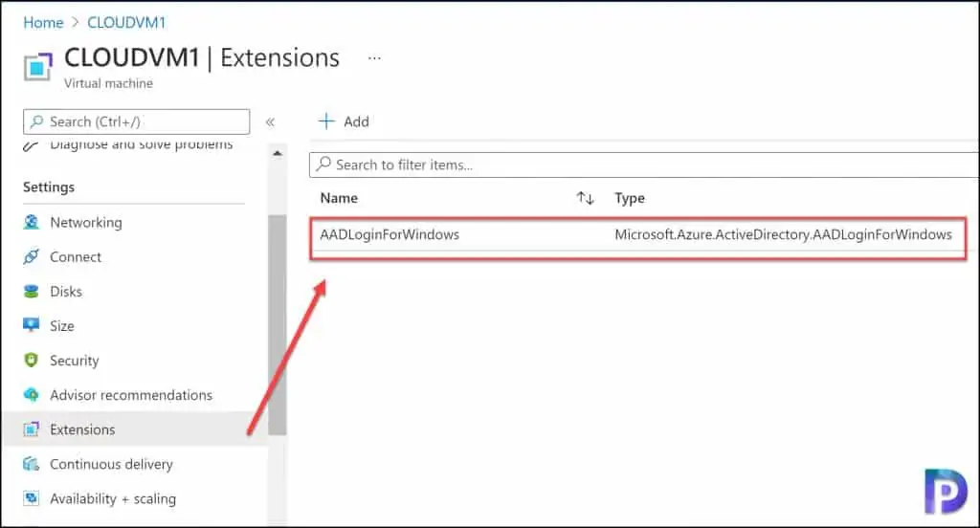
Task: Open Disks settings
Action: (66, 291)
